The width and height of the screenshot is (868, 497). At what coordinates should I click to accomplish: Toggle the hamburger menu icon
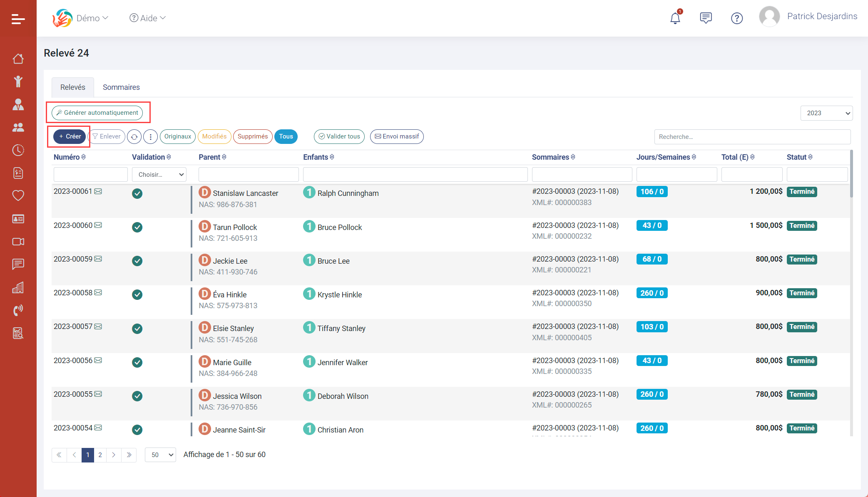coord(18,19)
